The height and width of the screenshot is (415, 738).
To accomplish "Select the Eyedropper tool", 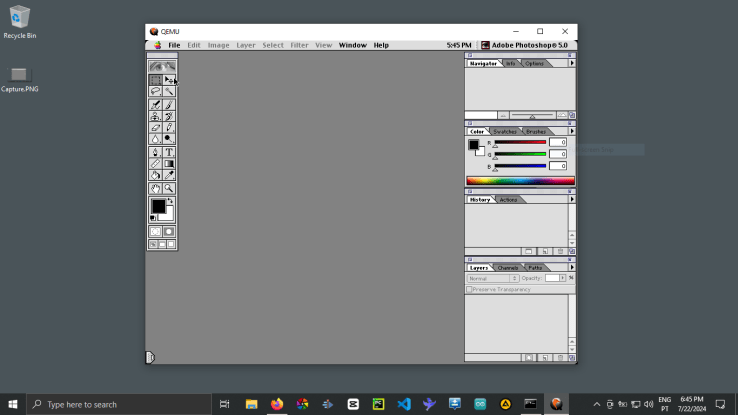I will pos(169,176).
